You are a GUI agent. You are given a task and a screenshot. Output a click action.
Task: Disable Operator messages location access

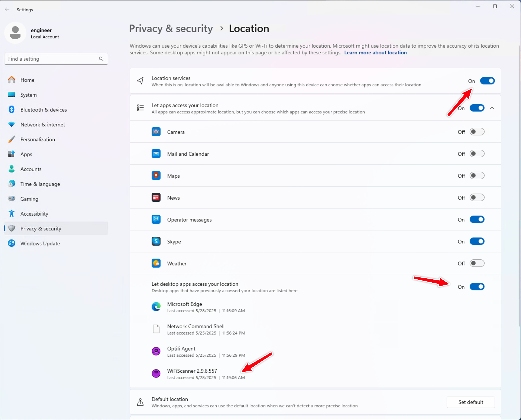click(477, 219)
